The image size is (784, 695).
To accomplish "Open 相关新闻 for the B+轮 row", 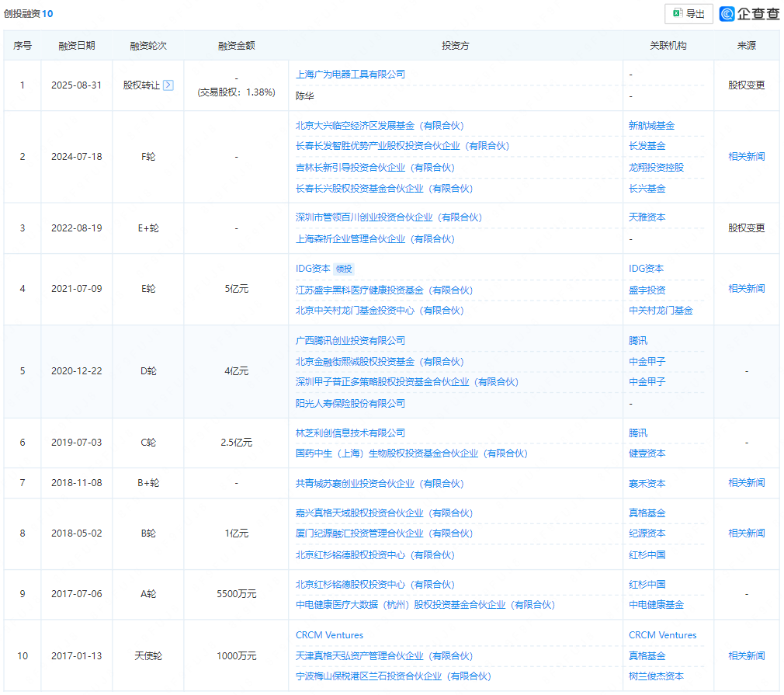I will [746, 483].
